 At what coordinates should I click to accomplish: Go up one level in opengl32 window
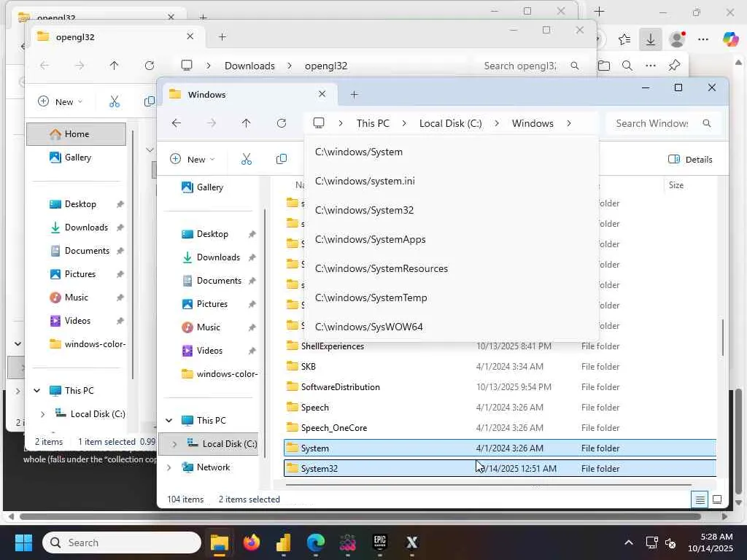[114, 66]
